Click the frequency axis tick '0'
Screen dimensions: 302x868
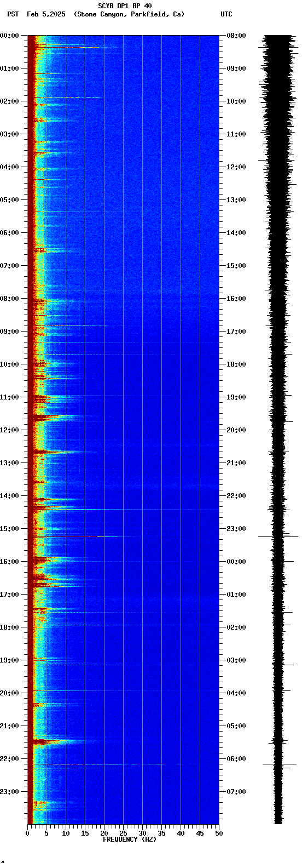(27, 833)
